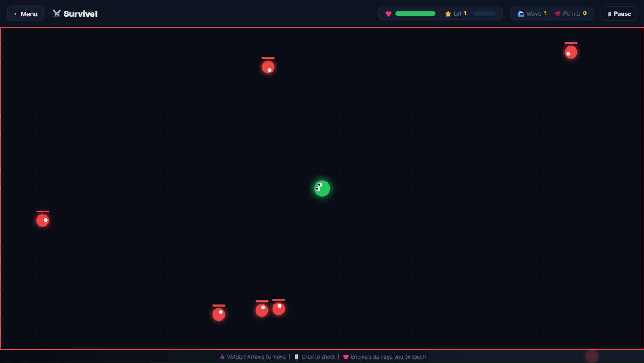Viewport: 644px width, 363px height.
Task: Shoot the leftmost of the three bottom enemies
Action: pos(218,314)
